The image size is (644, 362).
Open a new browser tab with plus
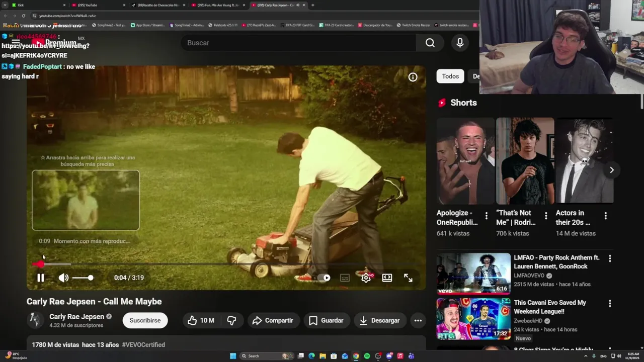click(312, 5)
